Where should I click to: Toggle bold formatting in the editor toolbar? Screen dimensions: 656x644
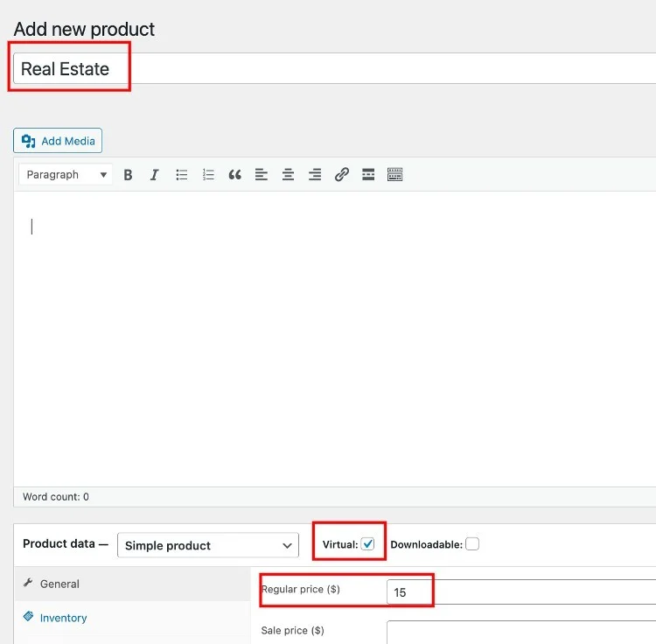coord(128,174)
